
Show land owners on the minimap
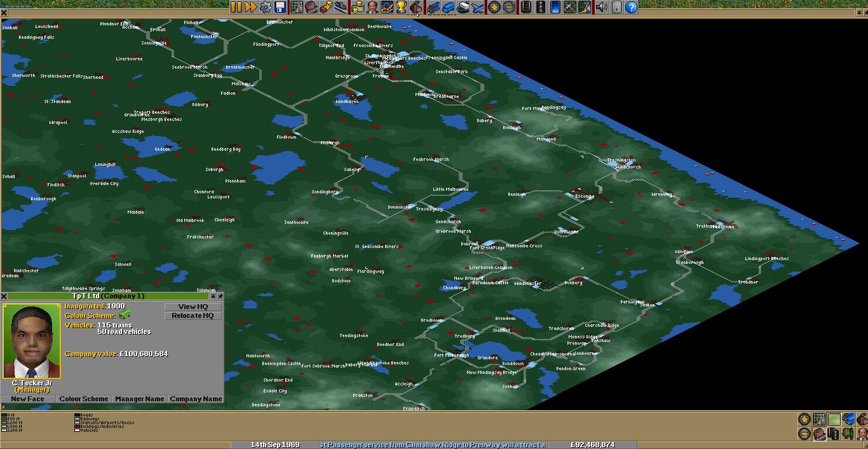click(x=861, y=434)
